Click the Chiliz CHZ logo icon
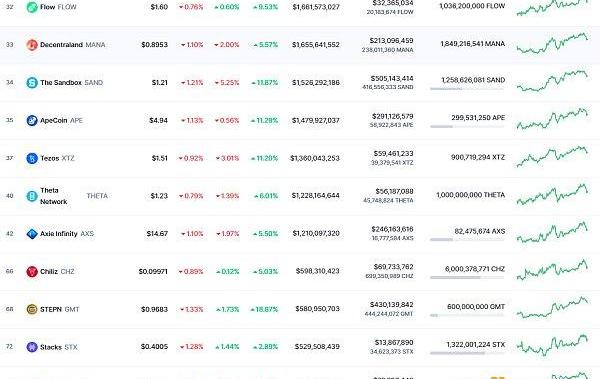Viewport: 600px width, 379px height. pos(32,271)
